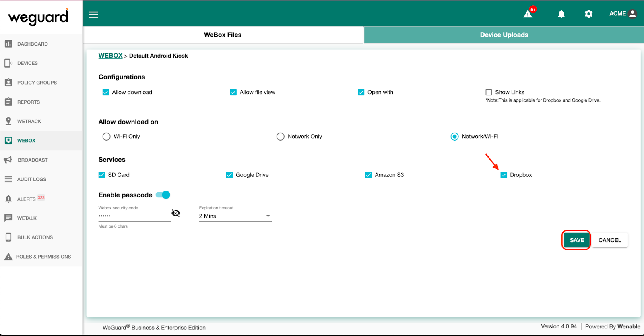Image resolution: width=644 pixels, height=336 pixels.
Task: Select the Wi-Fi Only radio button
Action: pyautogui.click(x=106, y=137)
